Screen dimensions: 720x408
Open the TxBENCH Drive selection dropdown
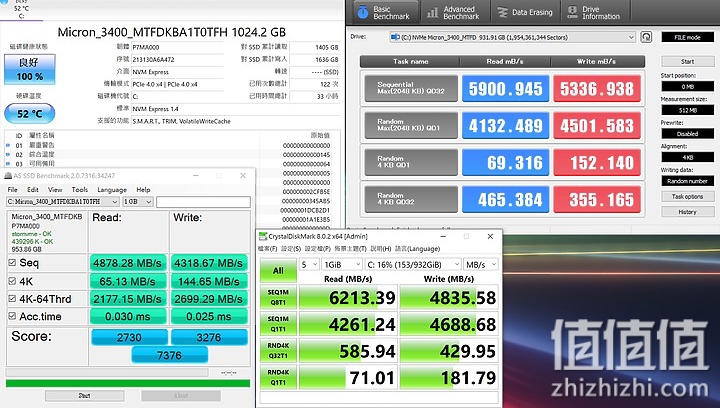[512, 37]
